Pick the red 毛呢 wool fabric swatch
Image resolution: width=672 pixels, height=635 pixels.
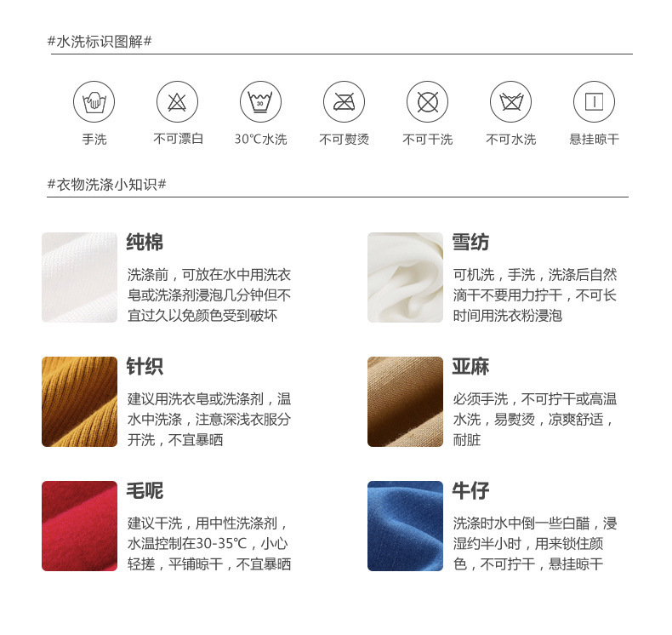click(79, 526)
